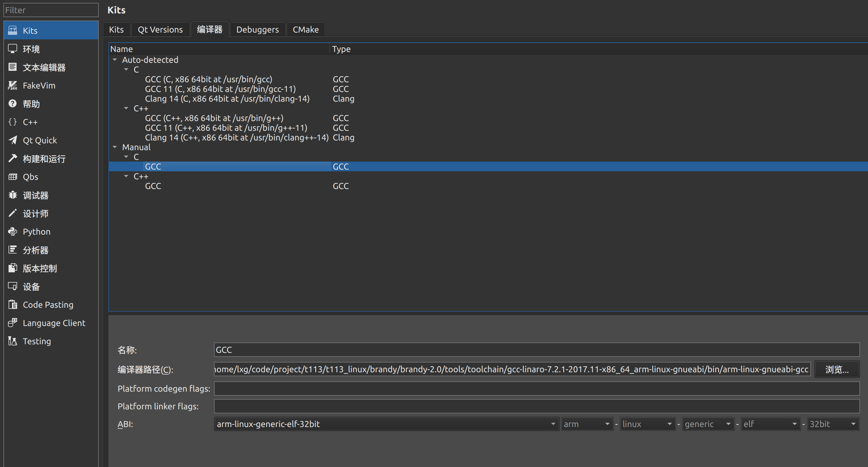Open the elf format dropdown

[770, 424]
